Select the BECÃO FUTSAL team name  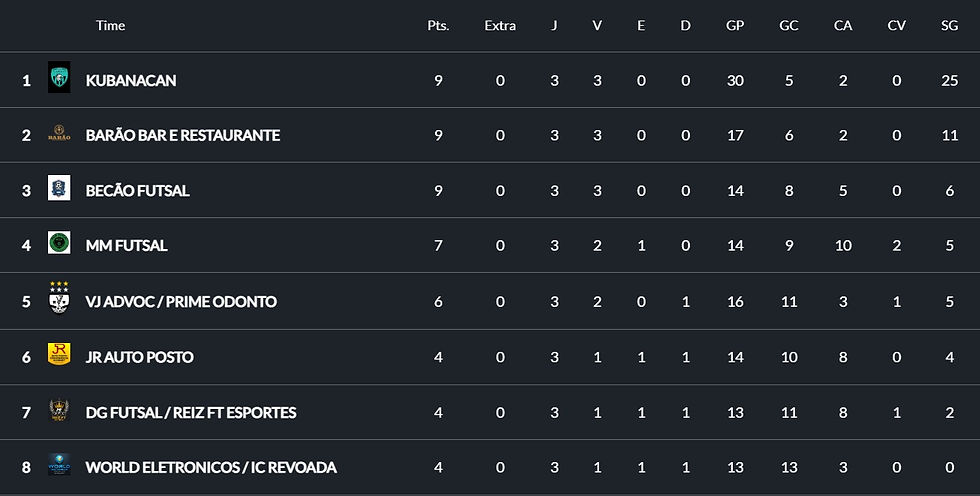pos(138,190)
